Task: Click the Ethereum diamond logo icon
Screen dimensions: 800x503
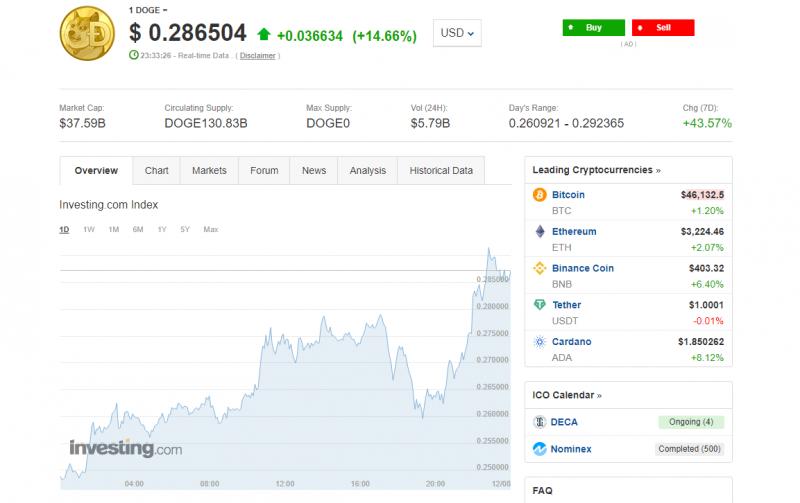Action: 540,232
